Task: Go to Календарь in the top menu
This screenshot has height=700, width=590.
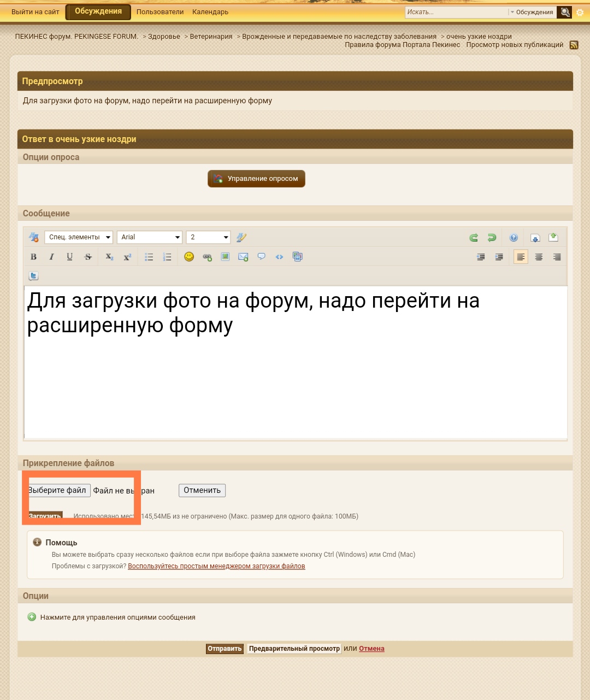Action: (210, 12)
